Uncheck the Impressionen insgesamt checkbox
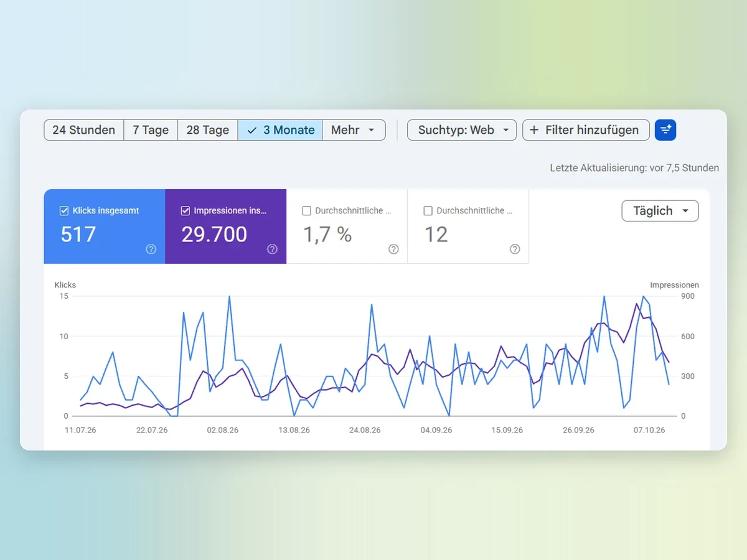The image size is (747, 560). point(186,211)
